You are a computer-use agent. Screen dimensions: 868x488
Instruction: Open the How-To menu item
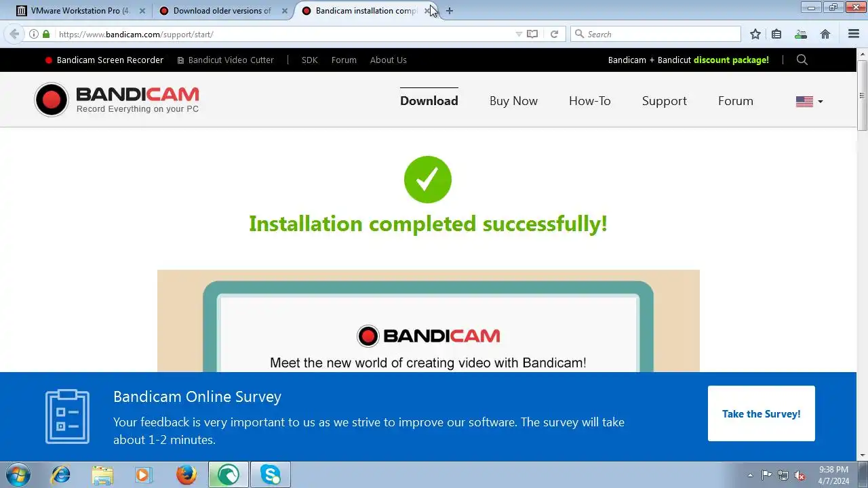tap(590, 101)
